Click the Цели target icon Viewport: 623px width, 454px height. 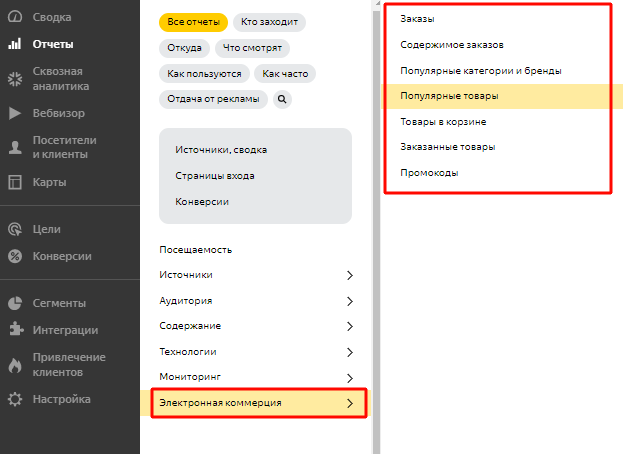click(15, 229)
